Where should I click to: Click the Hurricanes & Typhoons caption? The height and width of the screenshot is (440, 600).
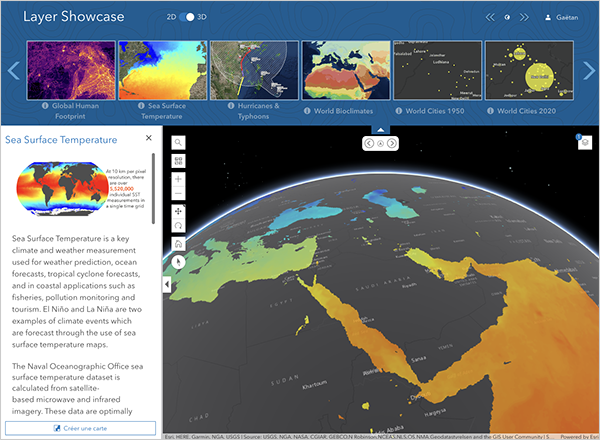tap(258, 111)
